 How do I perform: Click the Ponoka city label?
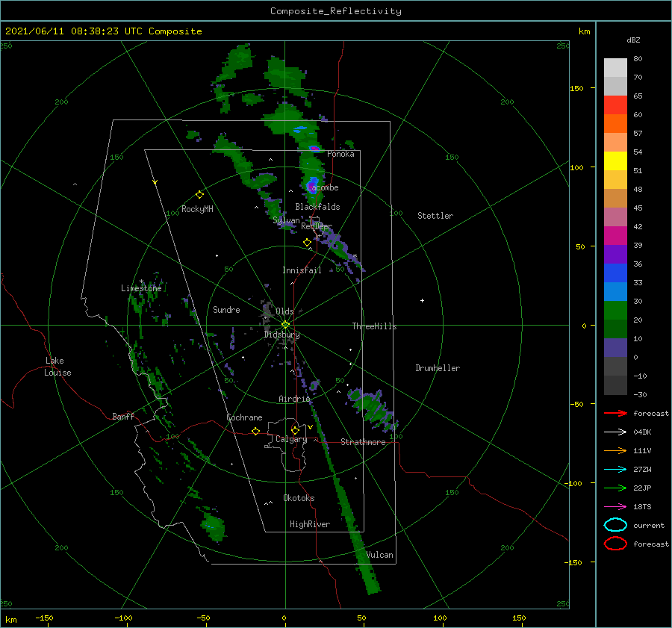(340, 154)
